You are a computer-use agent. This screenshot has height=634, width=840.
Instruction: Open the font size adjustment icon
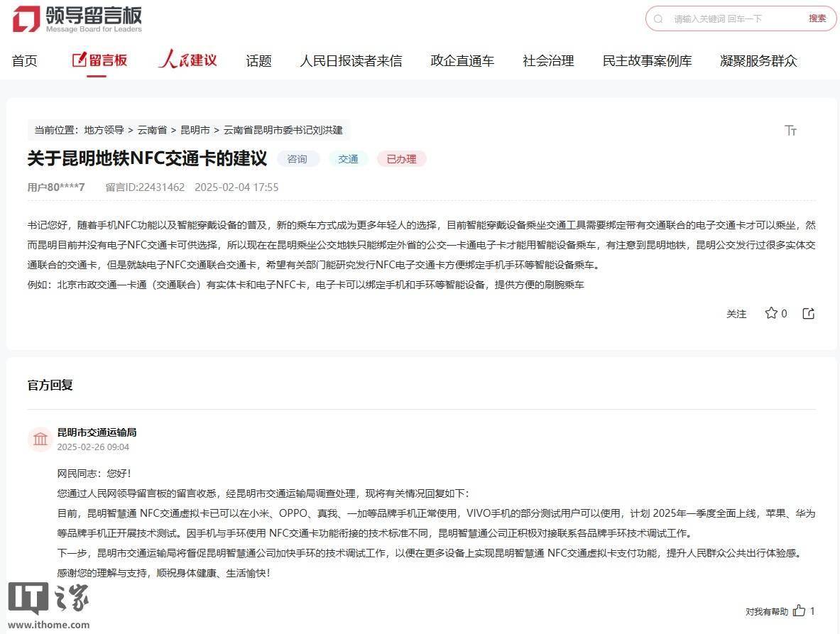click(790, 130)
